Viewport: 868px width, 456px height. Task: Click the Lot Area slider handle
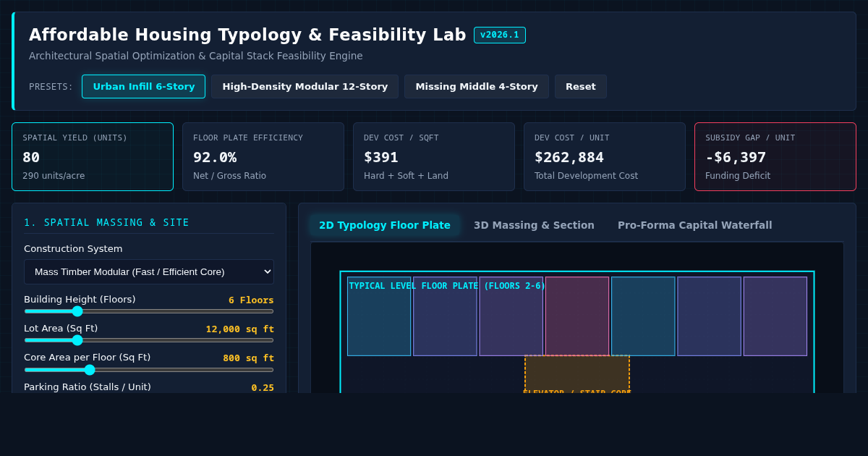[77, 340]
